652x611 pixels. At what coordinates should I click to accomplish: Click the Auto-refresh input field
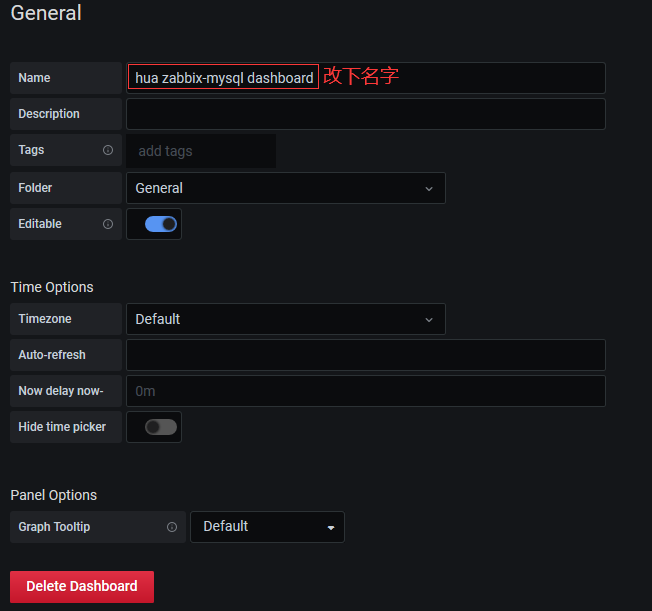(366, 355)
